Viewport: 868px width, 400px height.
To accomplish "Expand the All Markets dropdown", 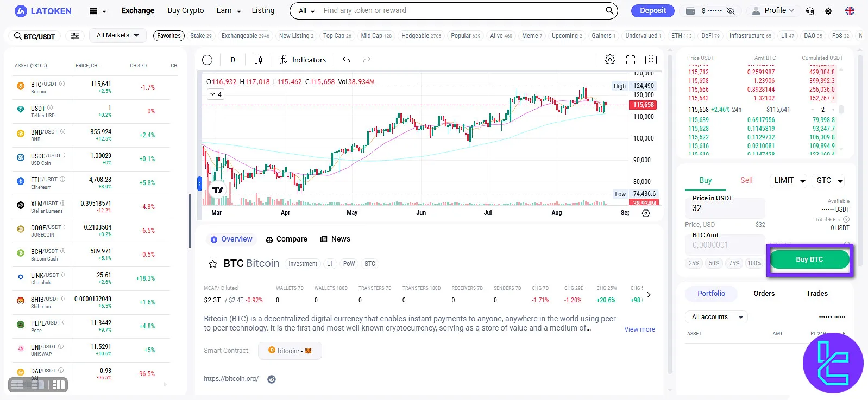I will click(x=117, y=35).
